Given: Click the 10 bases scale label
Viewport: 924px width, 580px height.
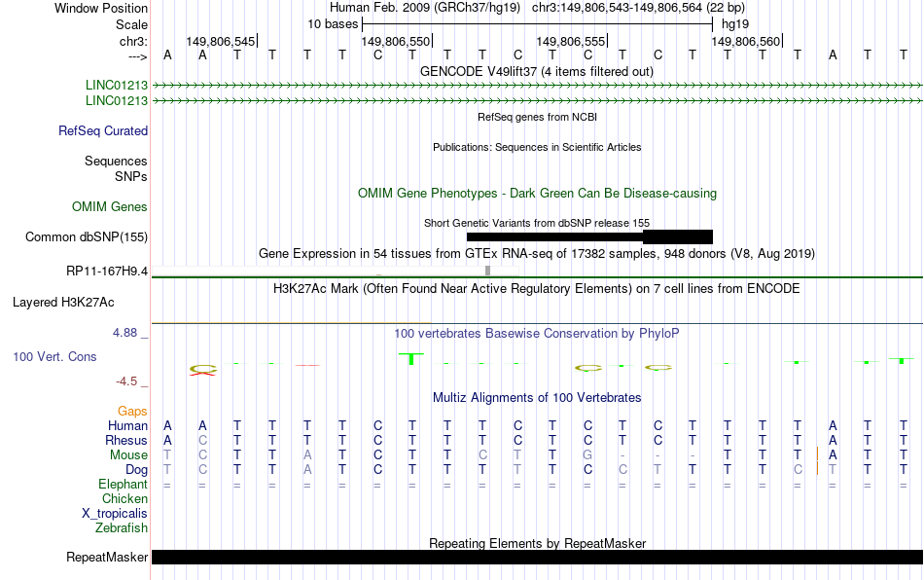Looking at the screenshot, I should (x=333, y=24).
